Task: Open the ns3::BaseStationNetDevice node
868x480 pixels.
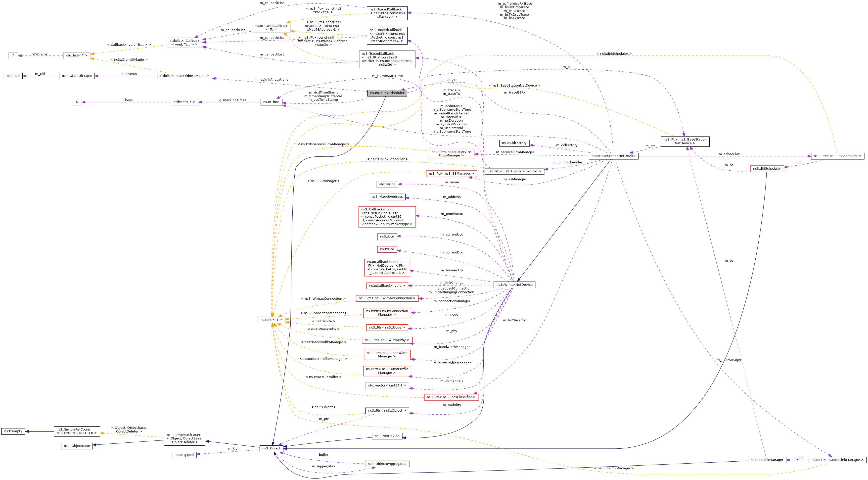Action: coord(613,156)
